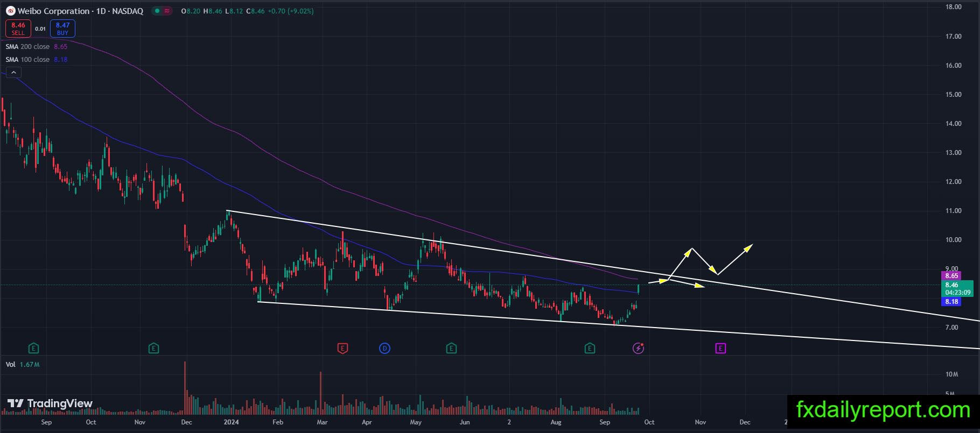Open the Weibo Corporation symbol title
Image resolution: width=980 pixels, height=433 pixels.
[x=81, y=11]
